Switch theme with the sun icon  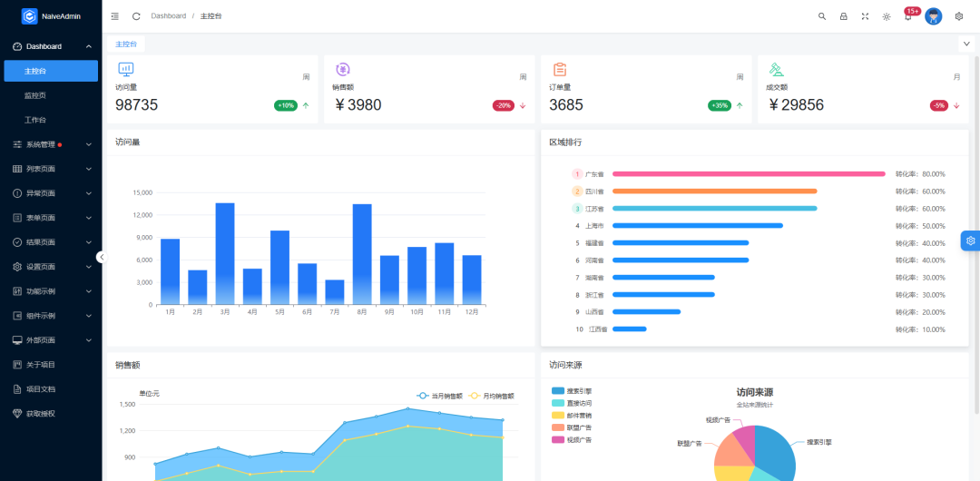(887, 16)
